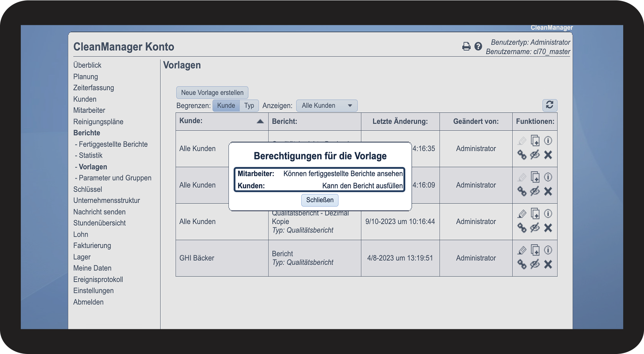The height and width of the screenshot is (354, 644).
Task: Click Neue Vorlage erstellen button
Action: coord(212,93)
